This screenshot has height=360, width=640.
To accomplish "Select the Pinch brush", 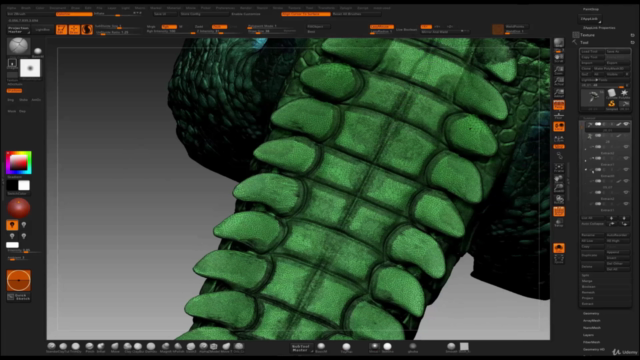I will pos(89,347).
